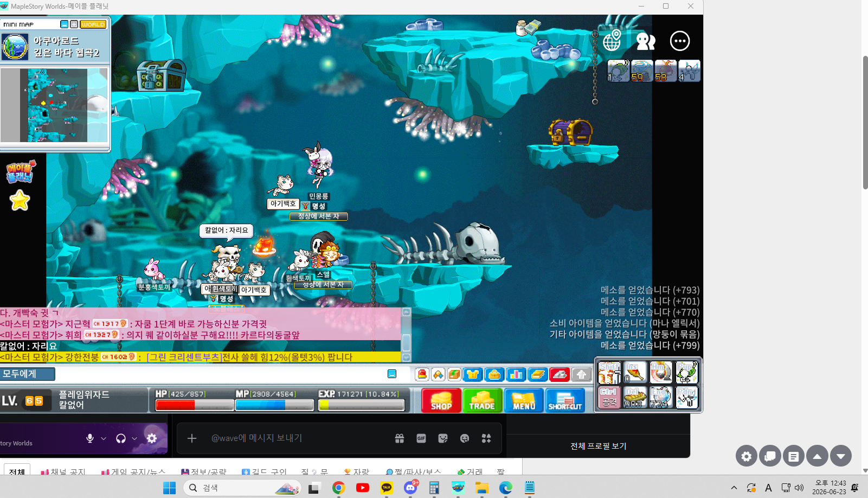The width and height of the screenshot is (868, 498).
Task: Click the fourth buff icon numbered 4
Action: [x=690, y=71]
